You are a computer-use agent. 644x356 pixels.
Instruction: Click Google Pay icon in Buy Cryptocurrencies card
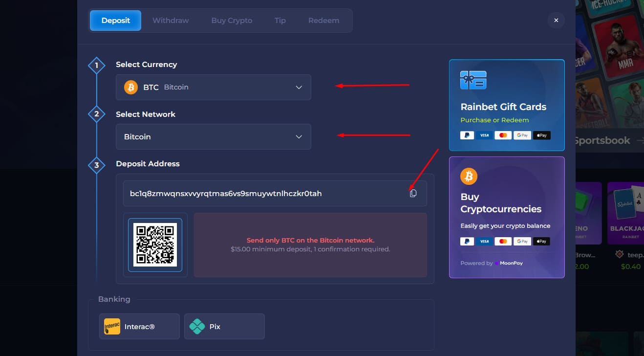tap(522, 241)
